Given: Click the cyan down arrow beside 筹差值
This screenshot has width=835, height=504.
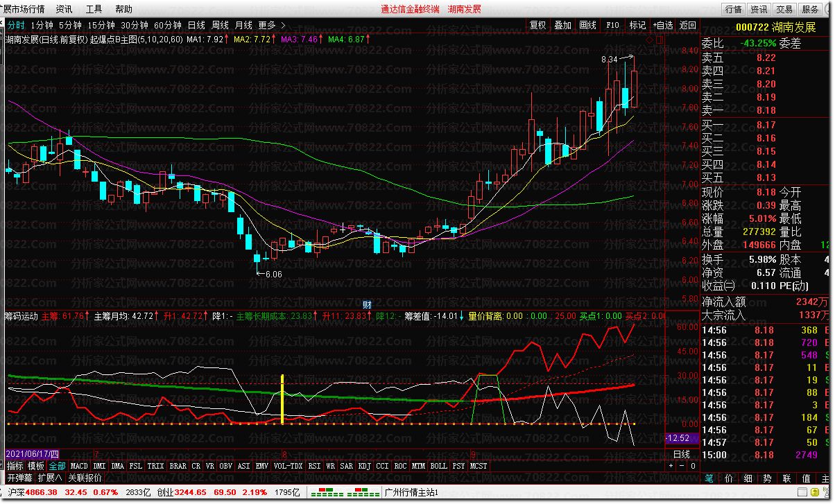Looking at the screenshot, I should click(462, 316).
